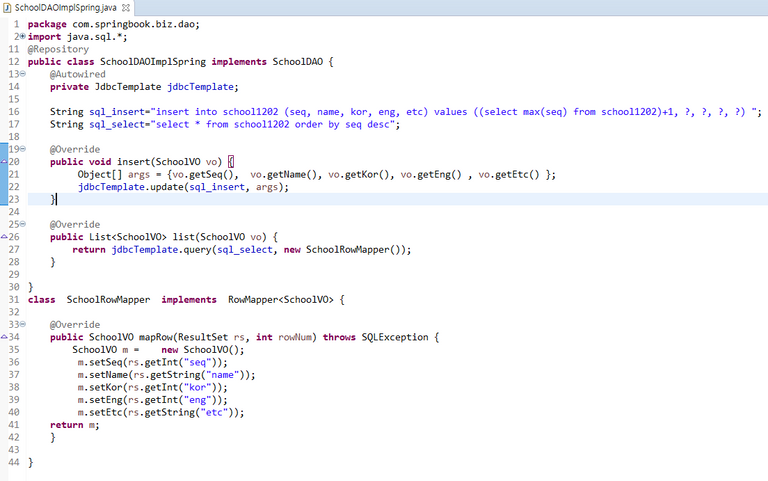Click the list method name on line 26
The width and height of the screenshot is (768, 481).
point(183,237)
